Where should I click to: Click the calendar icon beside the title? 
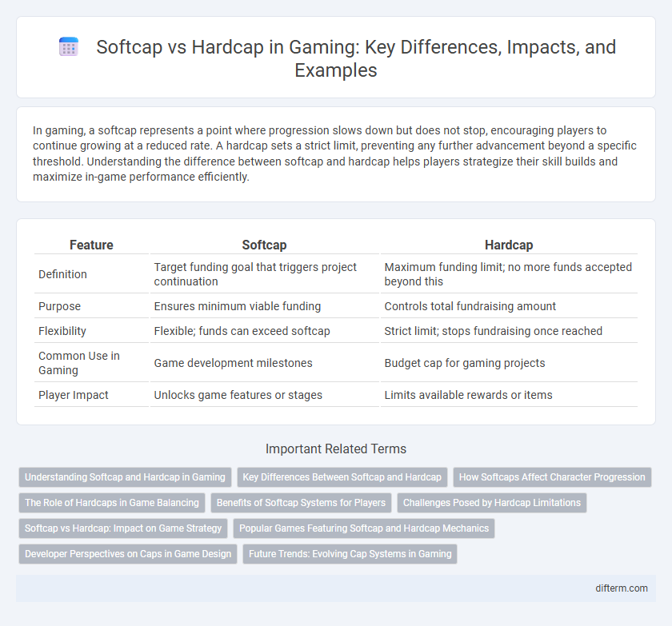(x=69, y=47)
